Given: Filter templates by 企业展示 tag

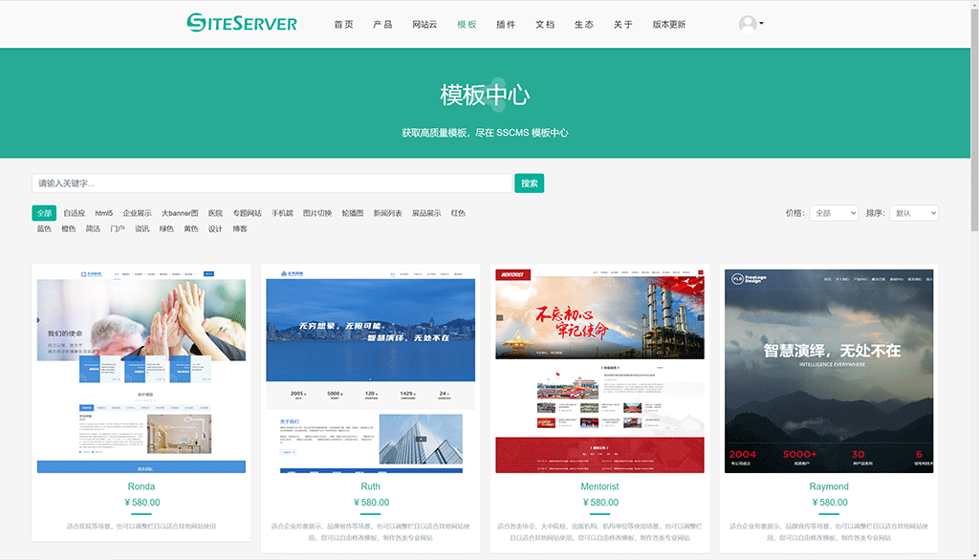Looking at the screenshot, I should (137, 213).
